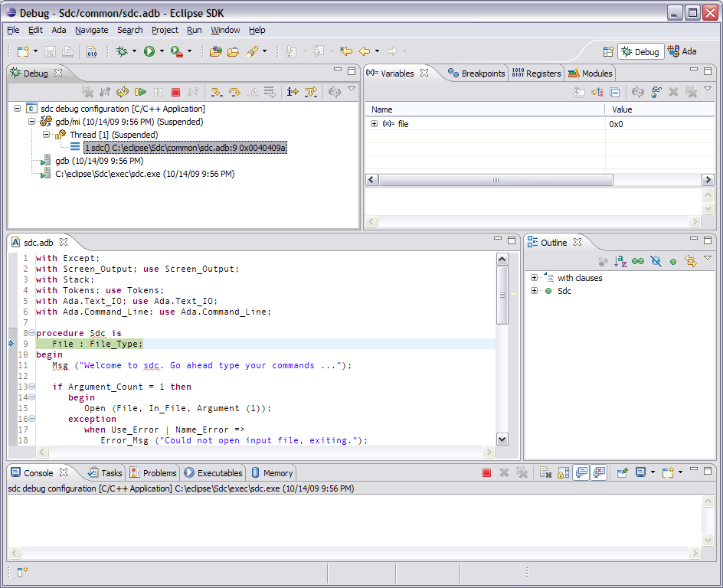The width and height of the screenshot is (723, 588).
Task: Open the File menu
Action: tap(13, 30)
